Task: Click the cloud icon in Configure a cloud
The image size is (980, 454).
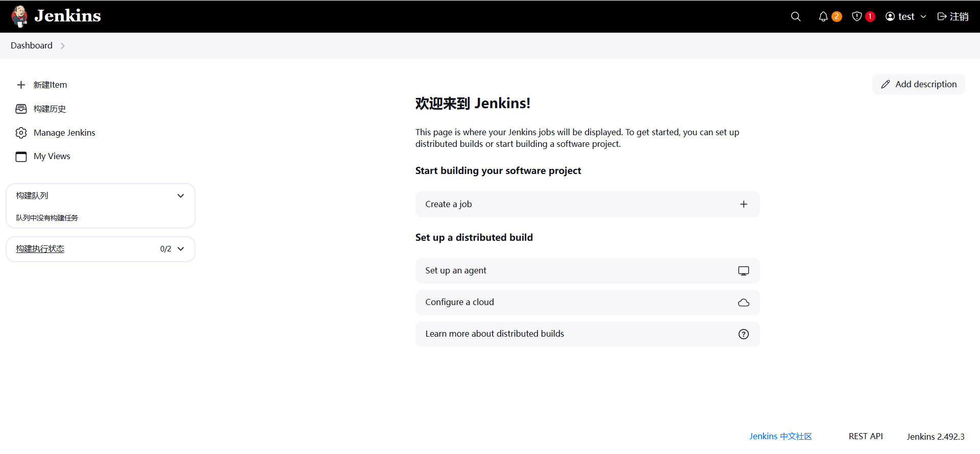Action: [744, 302]
